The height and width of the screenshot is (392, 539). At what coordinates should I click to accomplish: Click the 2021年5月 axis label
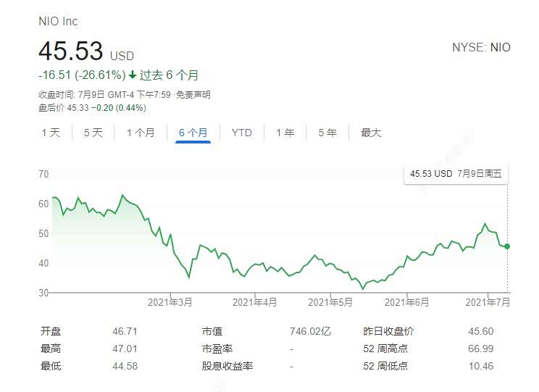[x=330, y=302]
